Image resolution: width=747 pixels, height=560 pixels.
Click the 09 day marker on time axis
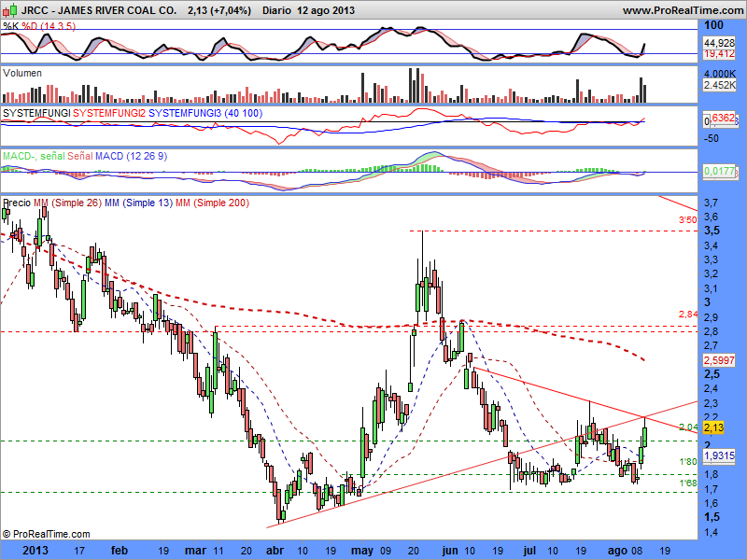point(386,551)
